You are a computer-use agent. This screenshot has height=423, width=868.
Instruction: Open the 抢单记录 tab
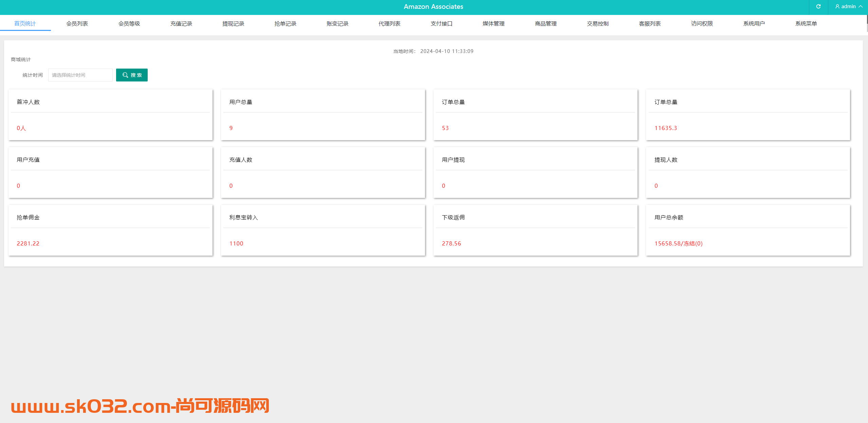pos(285,23)
